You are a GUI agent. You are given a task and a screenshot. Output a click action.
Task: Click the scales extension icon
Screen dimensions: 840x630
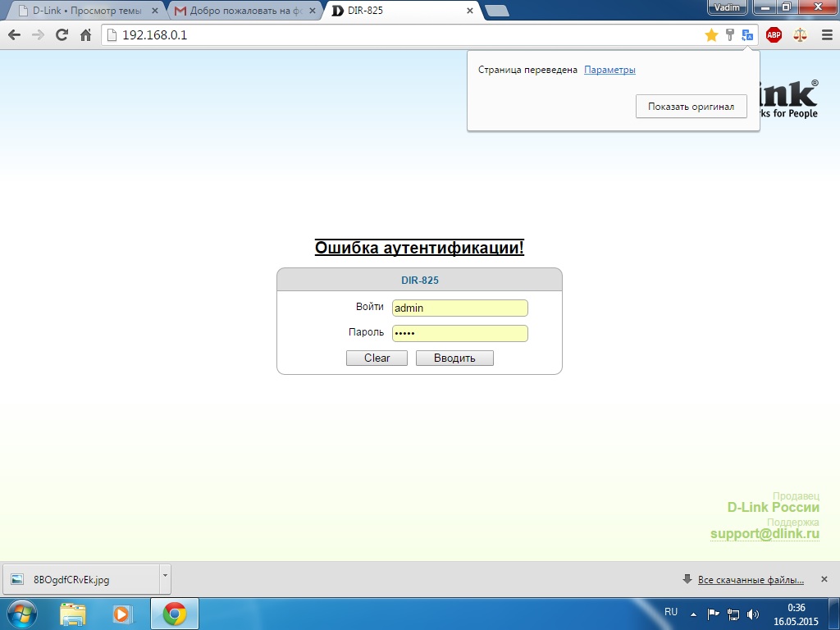(x=800, y=35)
